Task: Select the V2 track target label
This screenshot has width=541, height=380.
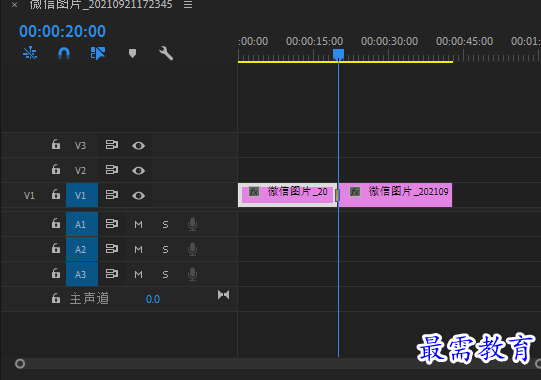Action: tap(80, 170)
